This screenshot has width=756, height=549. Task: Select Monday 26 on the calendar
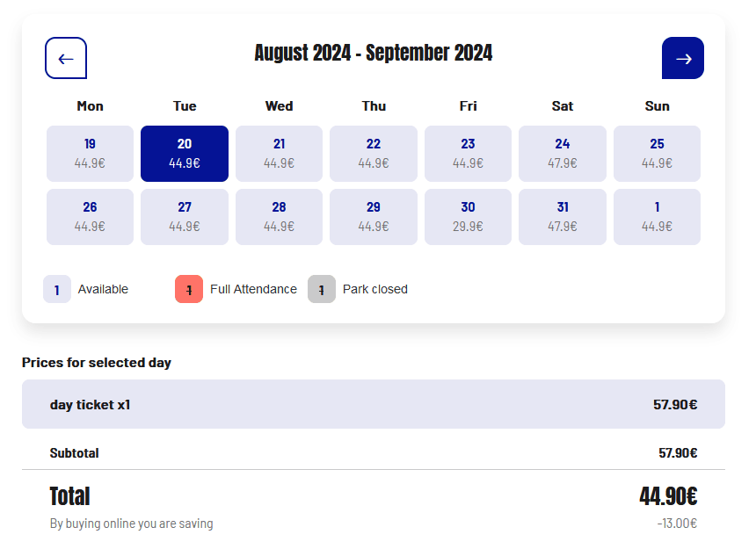pos(90,217)
